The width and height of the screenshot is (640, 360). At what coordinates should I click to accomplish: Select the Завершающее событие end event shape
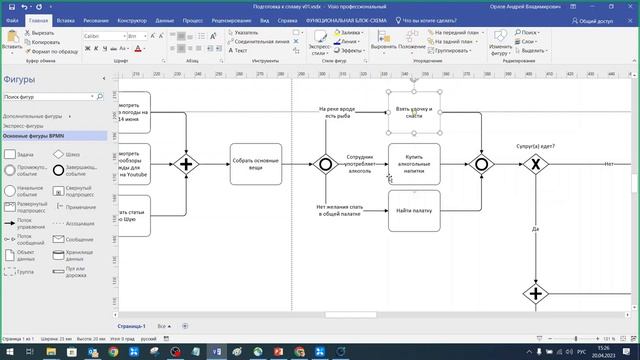[x=75, y=171]
